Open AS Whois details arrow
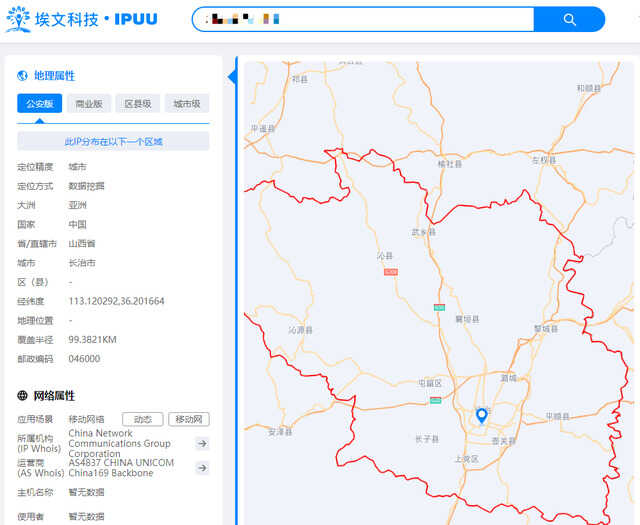The width and height of the screenshot is (640, 525). [x=202, y=468]
